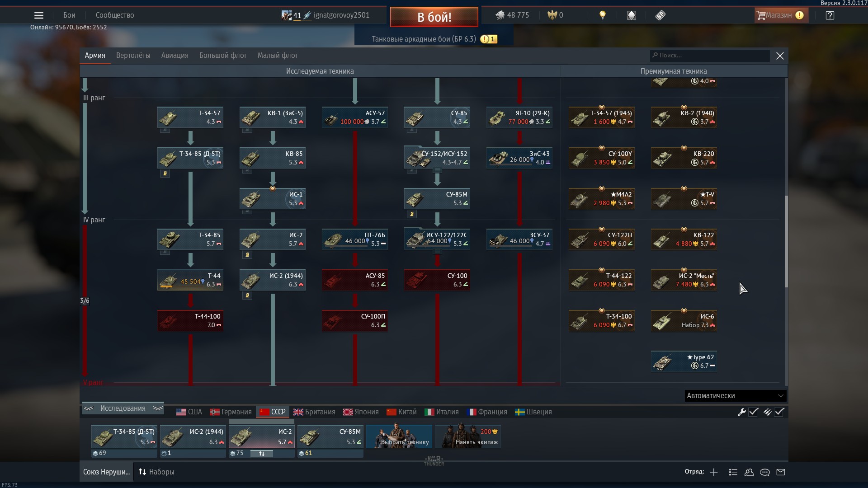
Task: Switch to the Авиация tab
Action: [175, 56]
